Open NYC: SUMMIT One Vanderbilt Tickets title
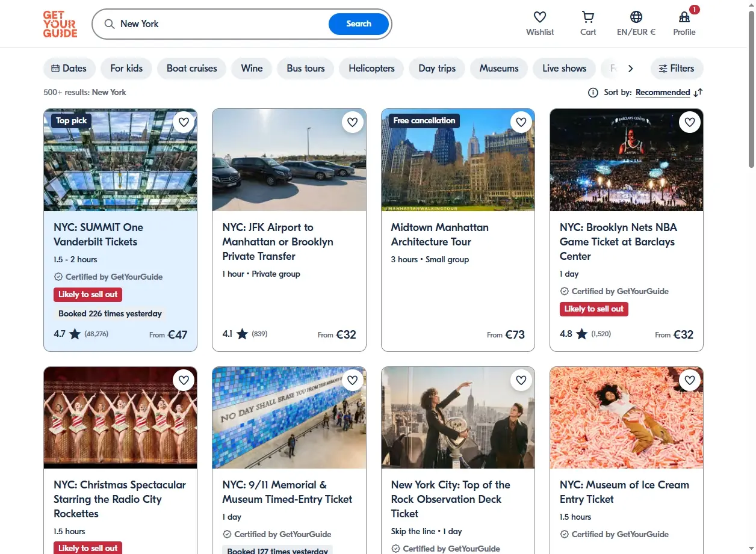The image size is (756, 554). point(99,235)
